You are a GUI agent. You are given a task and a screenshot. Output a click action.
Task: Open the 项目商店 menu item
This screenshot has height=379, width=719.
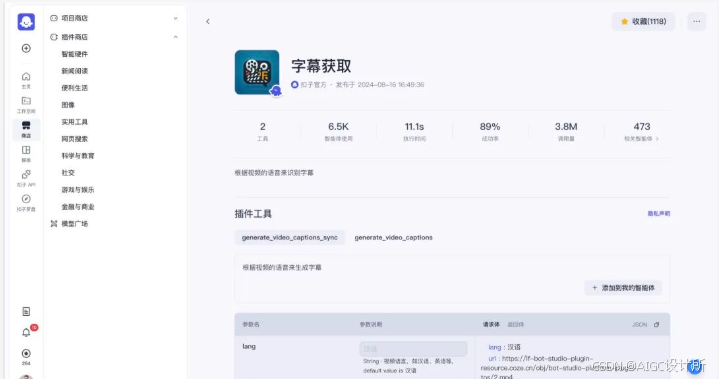click(74, 18)
